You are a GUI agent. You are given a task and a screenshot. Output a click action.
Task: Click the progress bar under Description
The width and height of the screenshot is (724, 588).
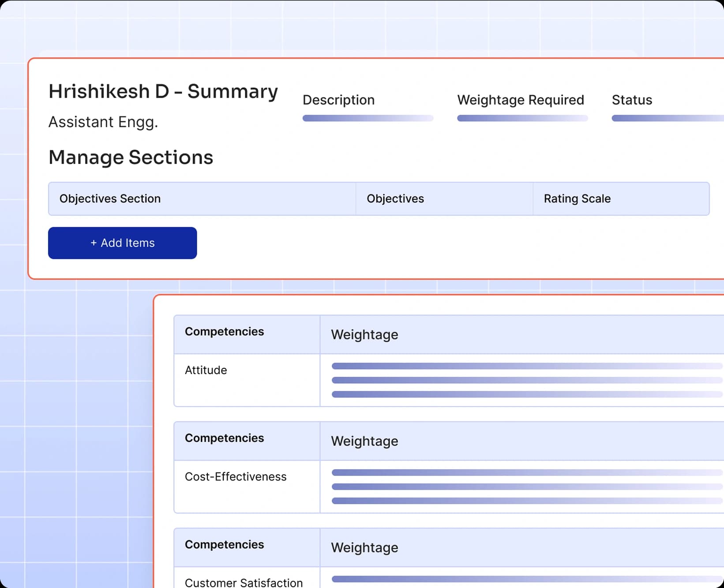point(368,118)
